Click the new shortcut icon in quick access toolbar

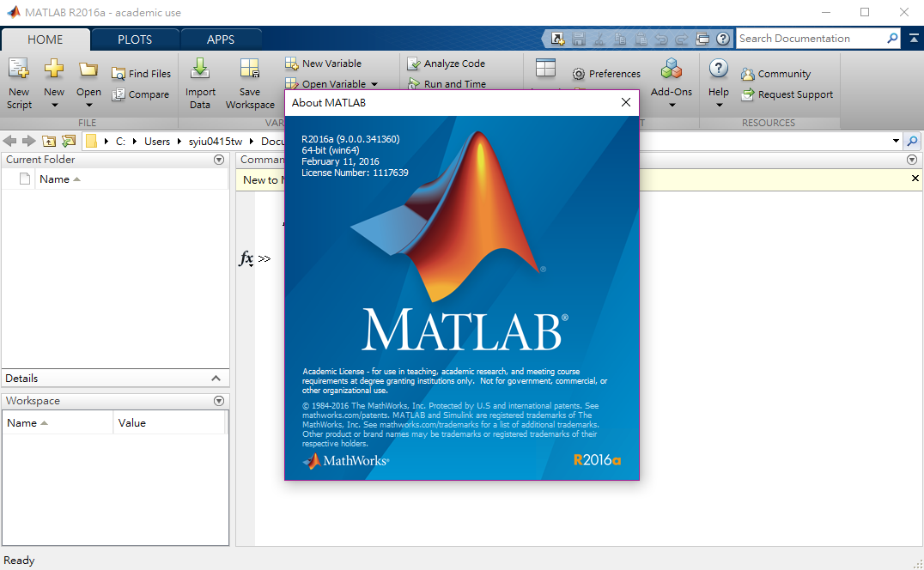[x=557, y=39]
